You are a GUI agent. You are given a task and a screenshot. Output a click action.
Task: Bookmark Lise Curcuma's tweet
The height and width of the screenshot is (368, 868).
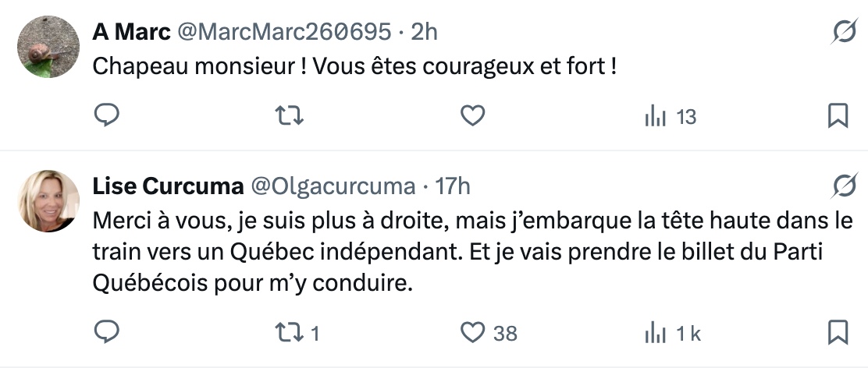coord(838,333)
